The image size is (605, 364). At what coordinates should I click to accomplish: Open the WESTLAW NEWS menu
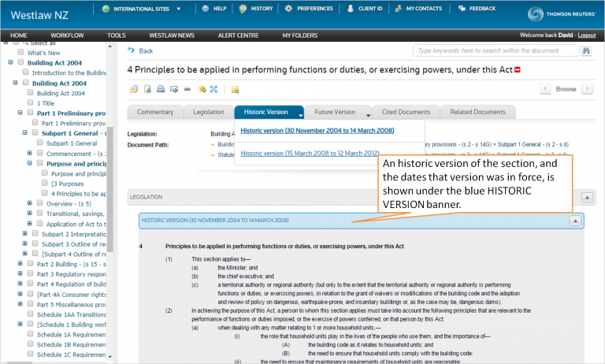(x=172, y=35)
